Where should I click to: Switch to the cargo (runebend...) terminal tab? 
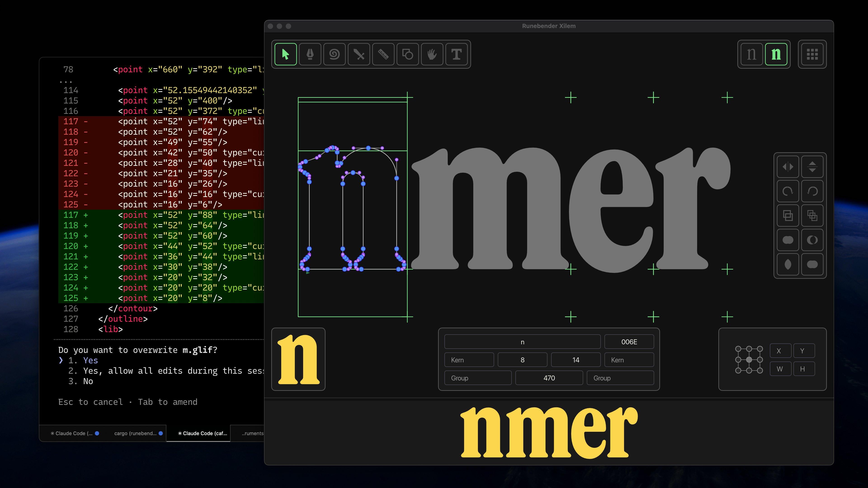(135, 434)
